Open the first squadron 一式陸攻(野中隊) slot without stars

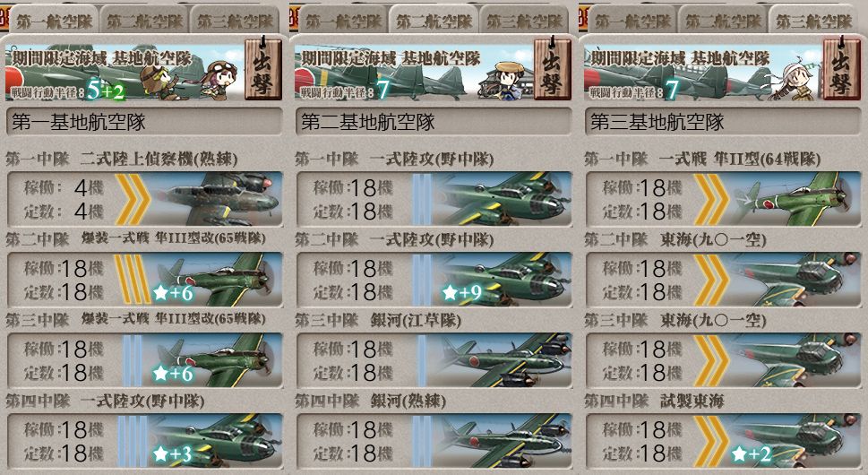pos(434,199)
